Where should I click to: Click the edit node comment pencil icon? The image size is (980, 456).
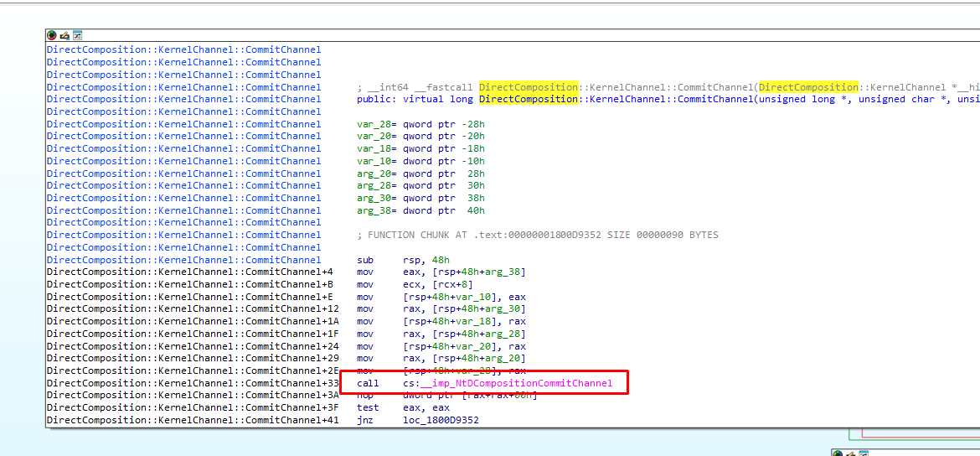click(x=64, y=36)
